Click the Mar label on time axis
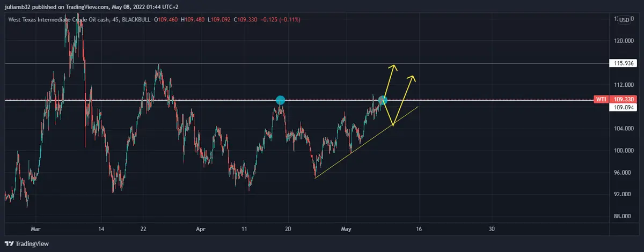This screenshot has height=252, width=644. [35, 229]
